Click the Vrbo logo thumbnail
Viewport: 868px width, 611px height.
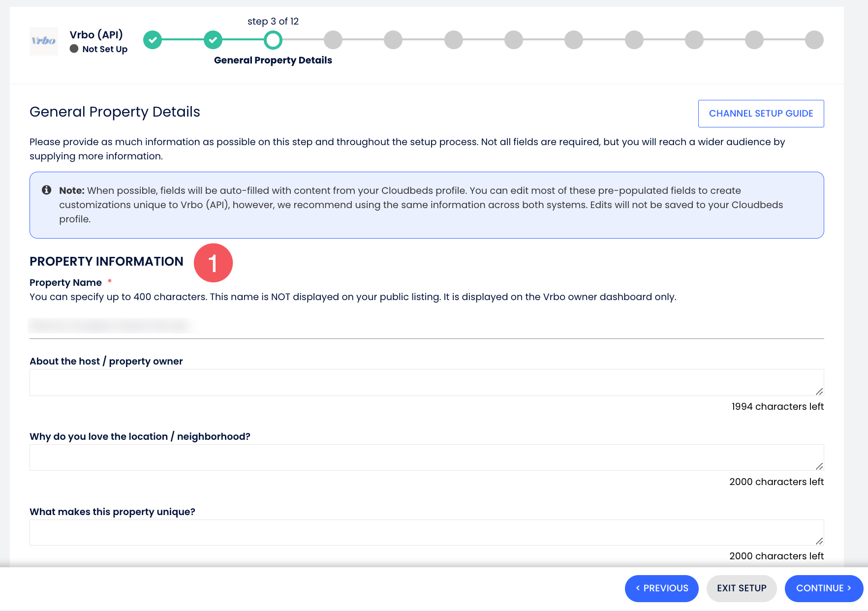pos(44,41)
